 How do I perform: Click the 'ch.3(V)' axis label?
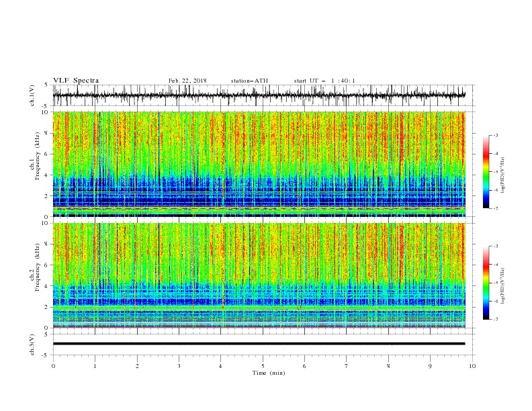coord(32,345)
